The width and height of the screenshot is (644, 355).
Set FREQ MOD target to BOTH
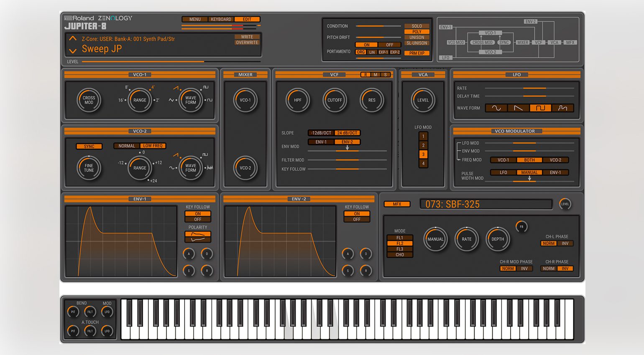(529, 160)
